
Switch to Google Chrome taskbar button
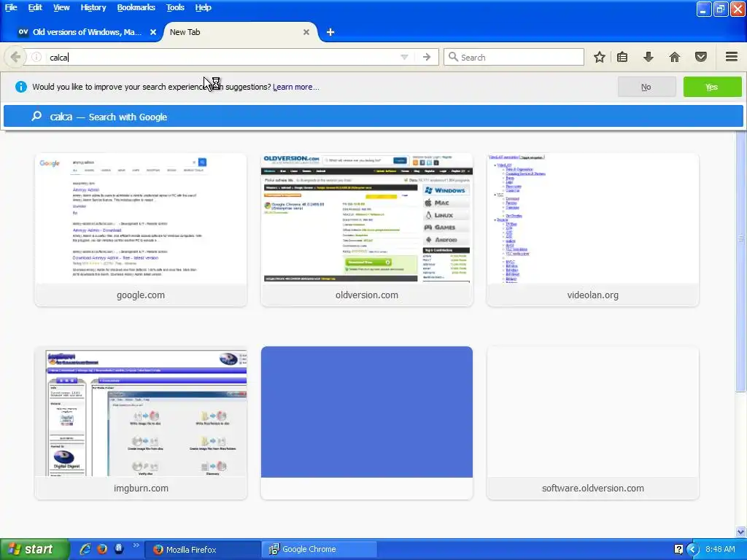coord(320,550)
